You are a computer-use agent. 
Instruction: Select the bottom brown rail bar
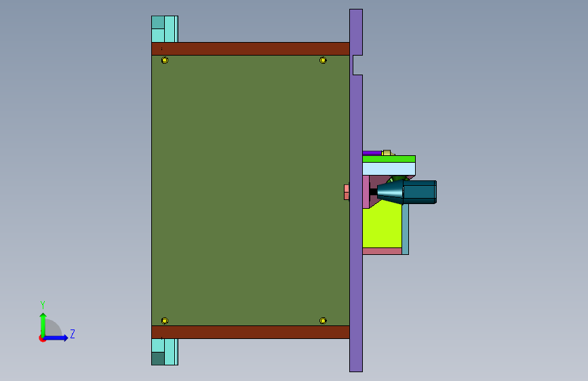tap(250, 332)
